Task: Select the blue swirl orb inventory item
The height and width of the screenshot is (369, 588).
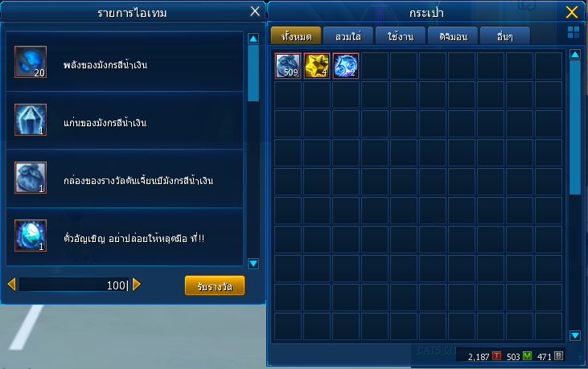Action: (346, 66)
